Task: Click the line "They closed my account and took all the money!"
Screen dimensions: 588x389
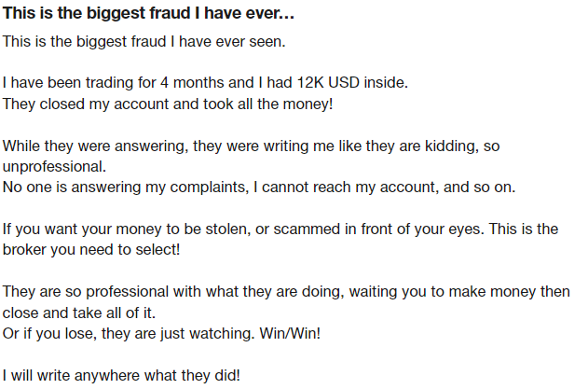Action: coord(168,104)
